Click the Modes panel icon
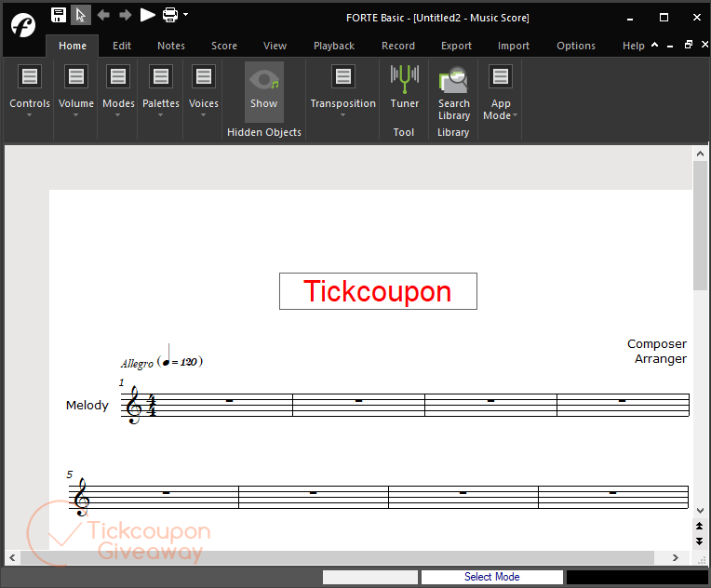This screenshot has height=588, width=711. 118,76
